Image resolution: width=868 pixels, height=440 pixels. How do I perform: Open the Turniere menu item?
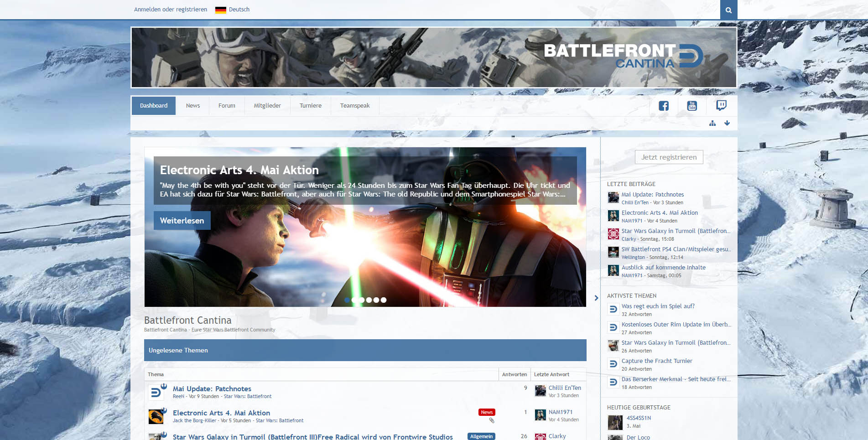(311, 106)
